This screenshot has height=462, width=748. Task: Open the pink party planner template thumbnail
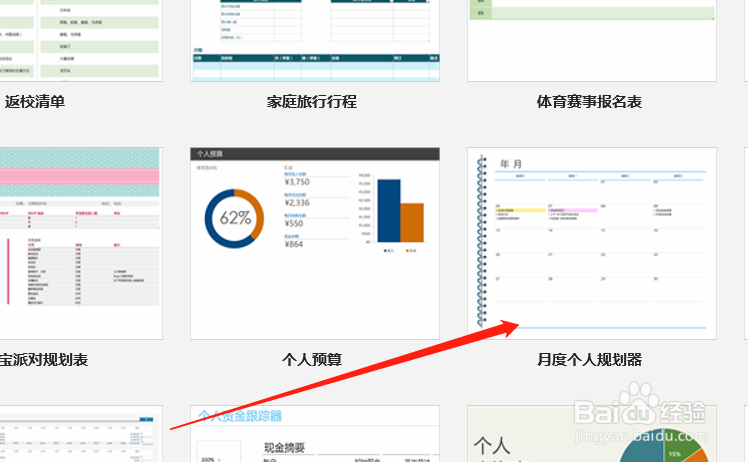(x=81, y=243)
